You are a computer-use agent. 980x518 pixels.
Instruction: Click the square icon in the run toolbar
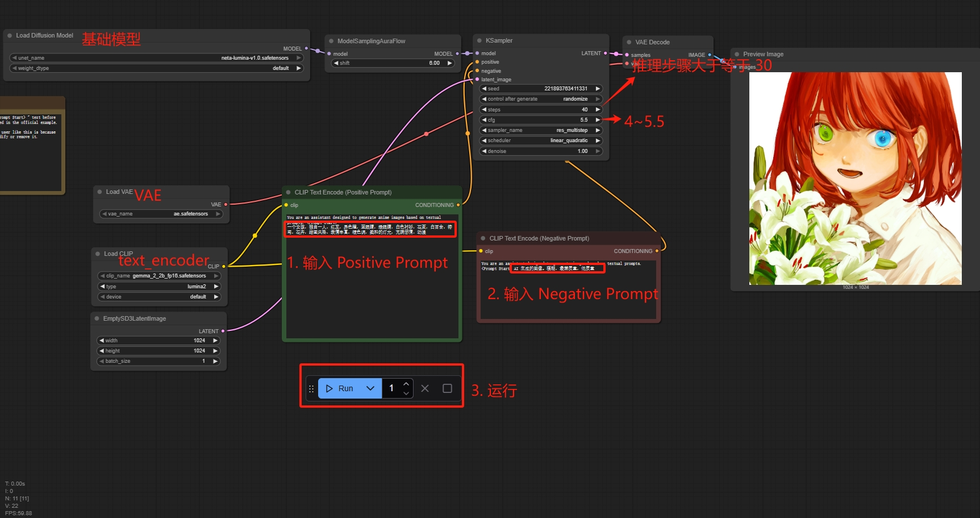tap(447, 388)
